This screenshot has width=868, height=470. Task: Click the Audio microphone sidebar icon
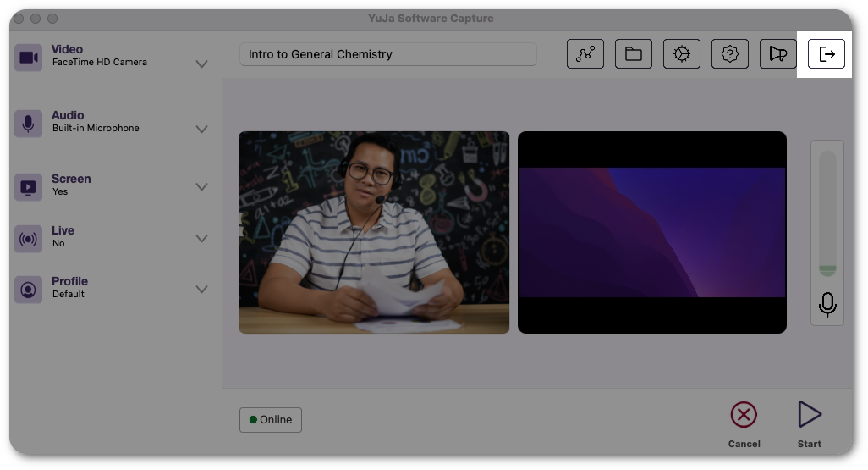coord(28,123)
